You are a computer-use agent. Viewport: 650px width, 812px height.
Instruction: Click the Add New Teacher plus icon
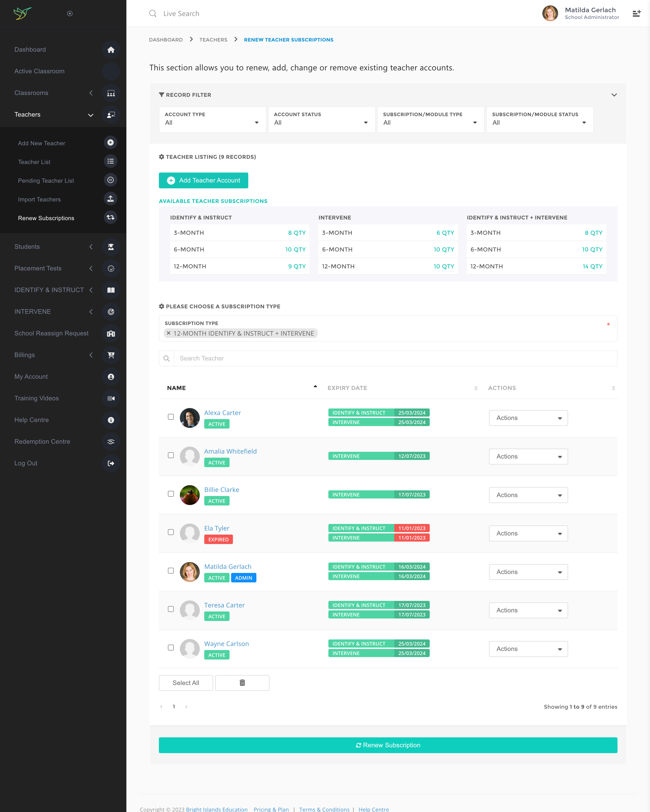(110, 142)
